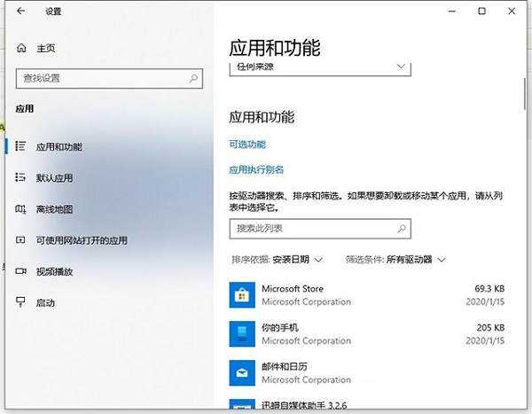The height and width of the screenshot is (414, 532).
Task: Select 可使用网站打开的应用 in the sidebar
Action: pos(82,240)
